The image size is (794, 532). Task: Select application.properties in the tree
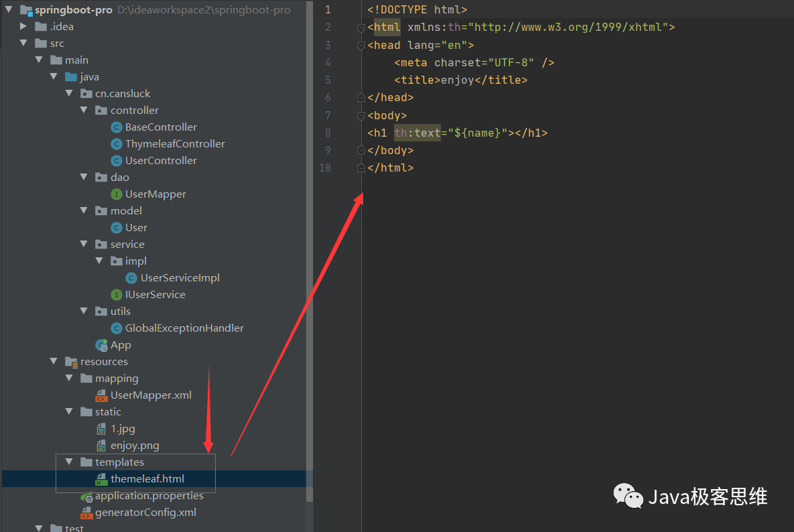tap(149, 496)
